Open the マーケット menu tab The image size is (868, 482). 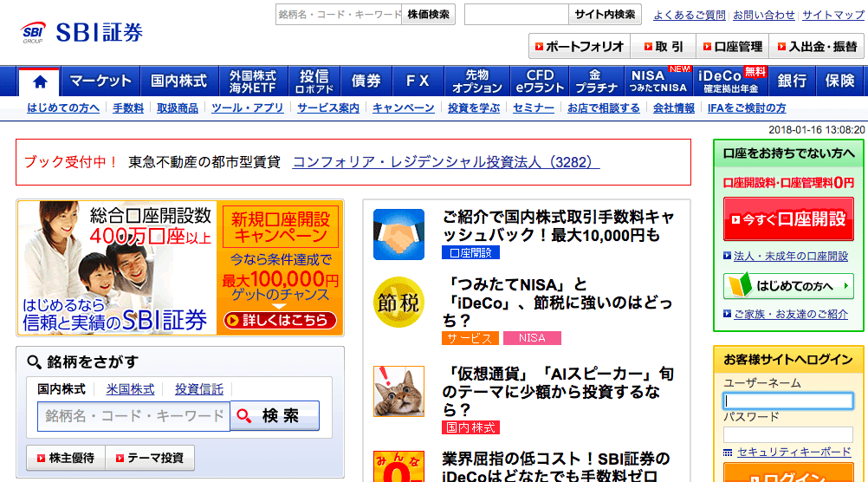pyautogui.click(x=100, y=81)
